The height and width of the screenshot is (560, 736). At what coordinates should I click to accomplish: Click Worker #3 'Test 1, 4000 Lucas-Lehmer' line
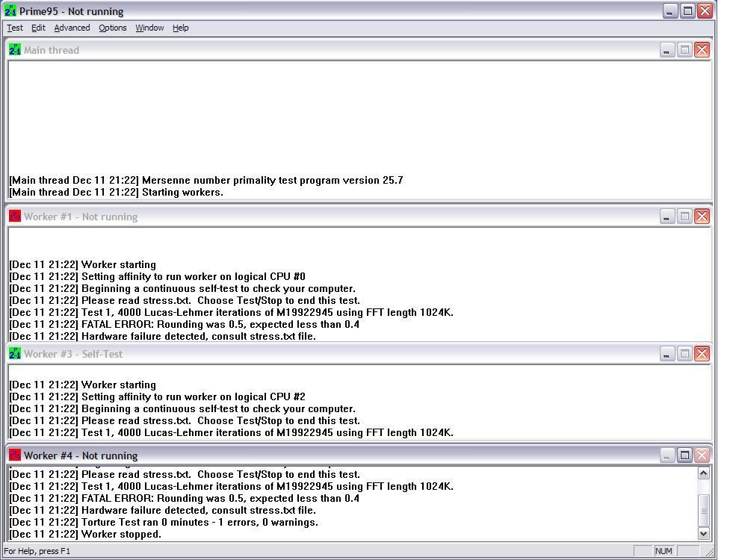tap(232, 432)
